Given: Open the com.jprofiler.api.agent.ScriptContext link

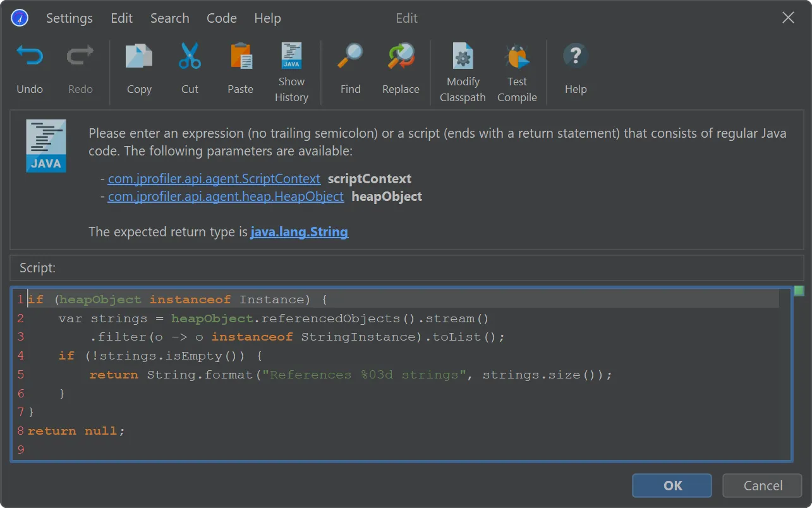Looking at the screenshot, I should coord(214,179).
